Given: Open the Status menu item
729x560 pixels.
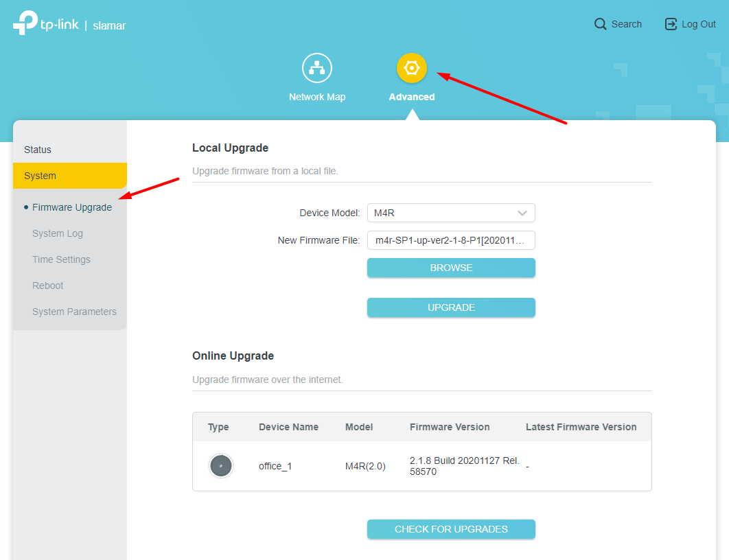Looking at the screenshot, I should 38,150.
